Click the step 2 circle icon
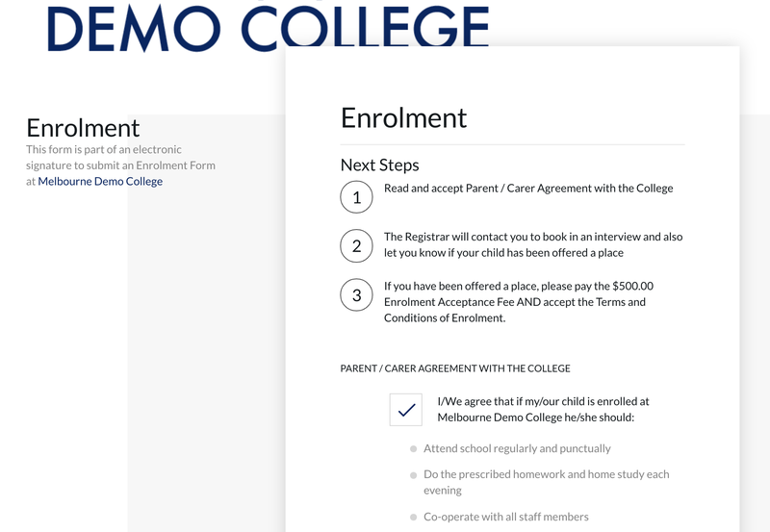This screenshot has height=532, width=770. 357,245
